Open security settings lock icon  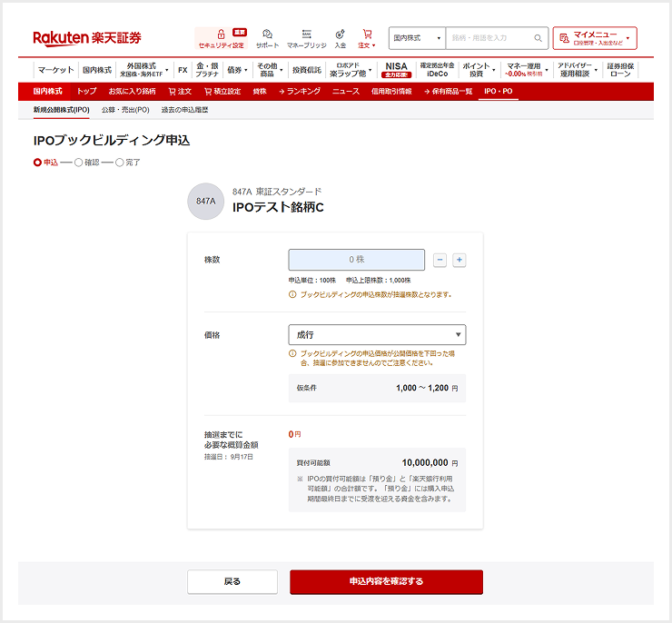(x=221, y=35)
